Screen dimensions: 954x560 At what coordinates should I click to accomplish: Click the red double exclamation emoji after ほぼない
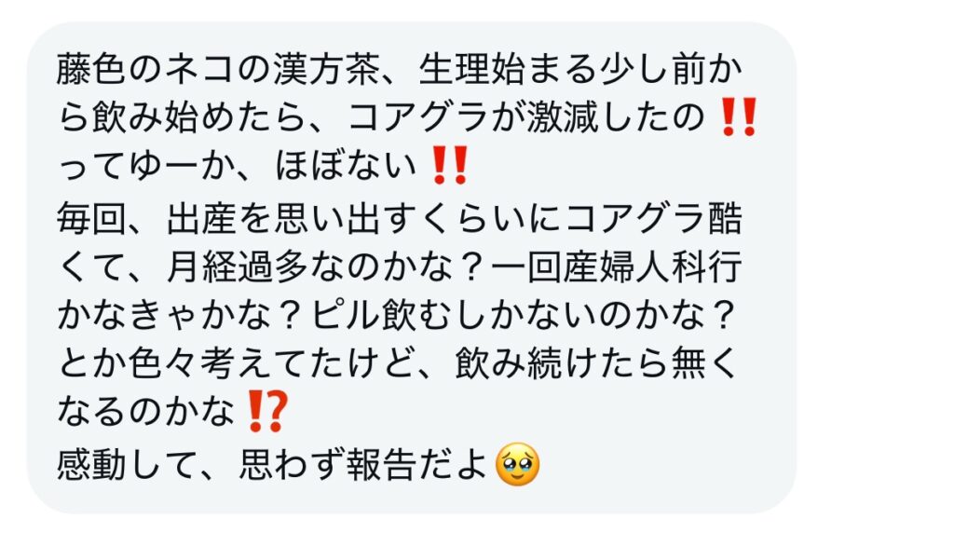coord(450,165)
